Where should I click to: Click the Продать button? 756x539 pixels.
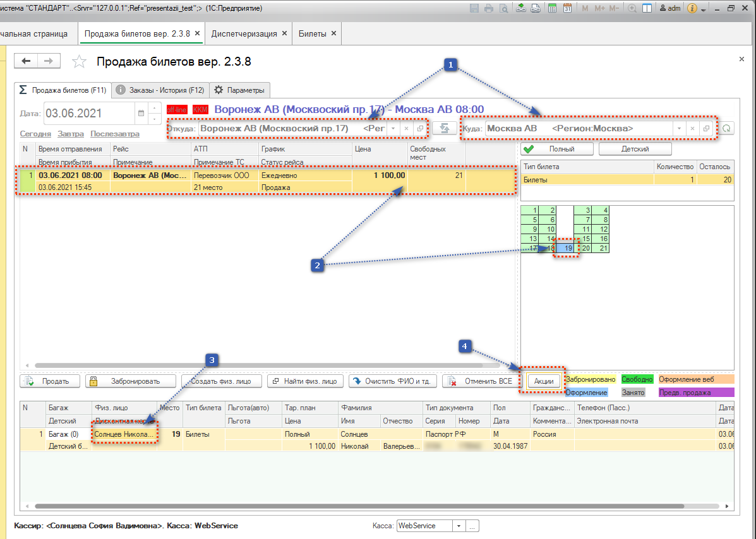(49, 381)
